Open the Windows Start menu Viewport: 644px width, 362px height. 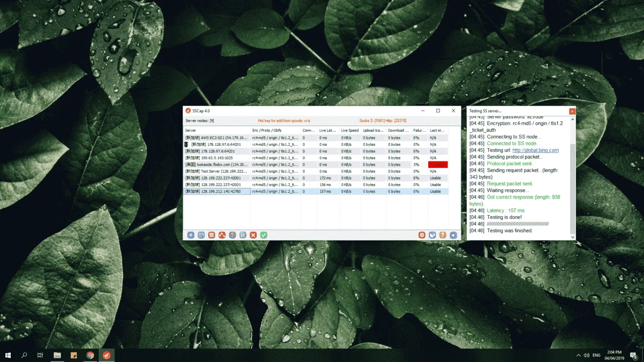tap(8, 355)
